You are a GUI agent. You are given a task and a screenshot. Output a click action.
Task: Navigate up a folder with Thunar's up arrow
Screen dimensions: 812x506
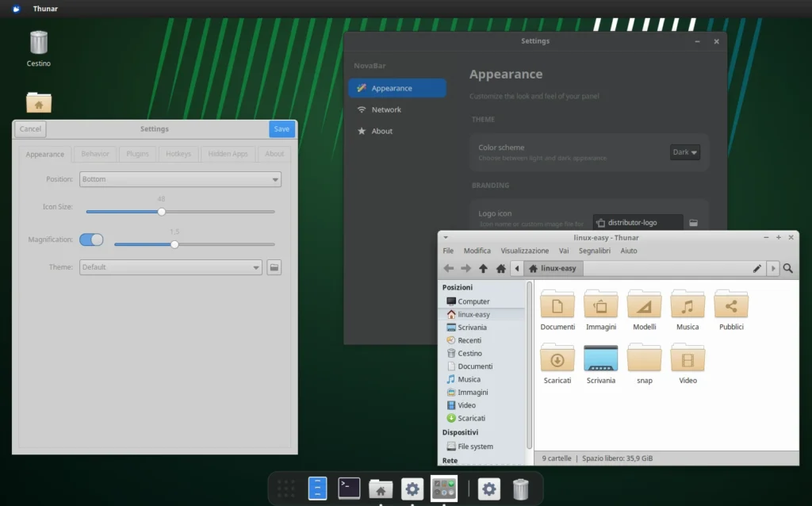pos(484,269)
